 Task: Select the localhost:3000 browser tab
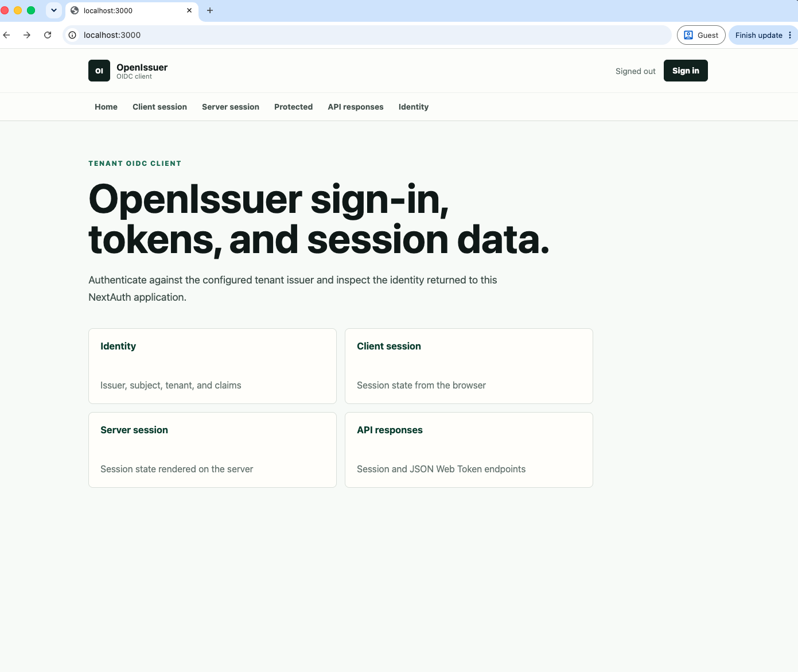[132, 10]
